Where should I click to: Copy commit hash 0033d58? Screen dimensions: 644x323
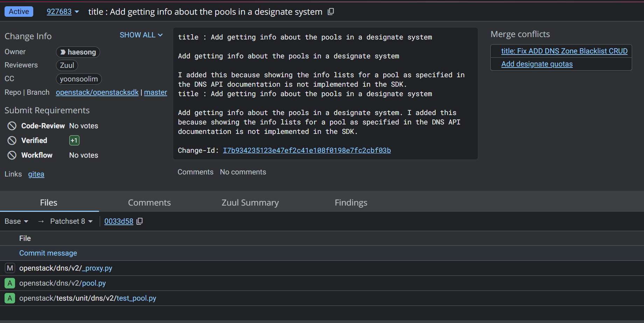[x=140, y=221]
